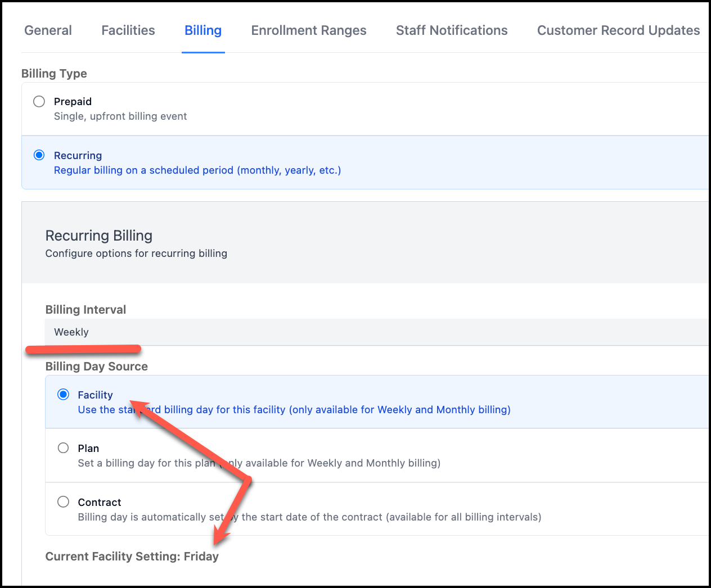Click the 'Regular billing on a scheduled period' text
711x588 pixels.
pos(197,170)
